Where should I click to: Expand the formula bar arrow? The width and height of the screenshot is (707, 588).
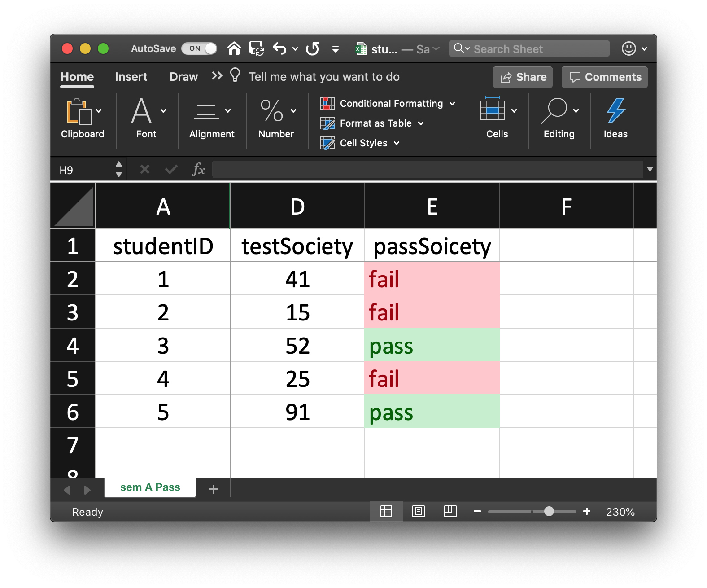(x=650, y=169)
